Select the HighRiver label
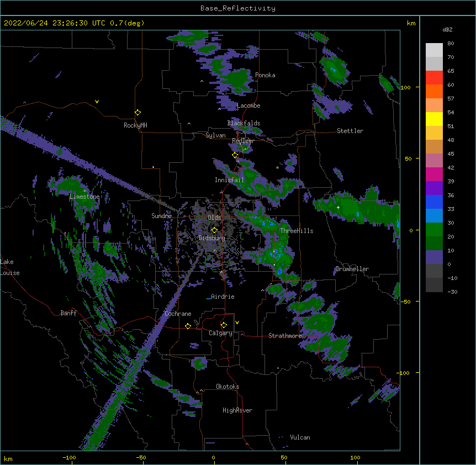 click(237, 410)
